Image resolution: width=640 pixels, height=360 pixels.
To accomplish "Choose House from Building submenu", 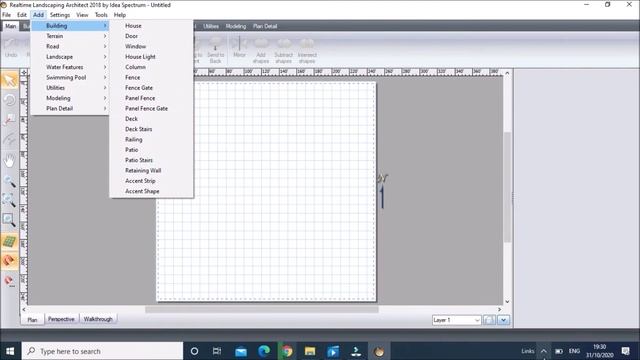I will click(x=151, y=25).
